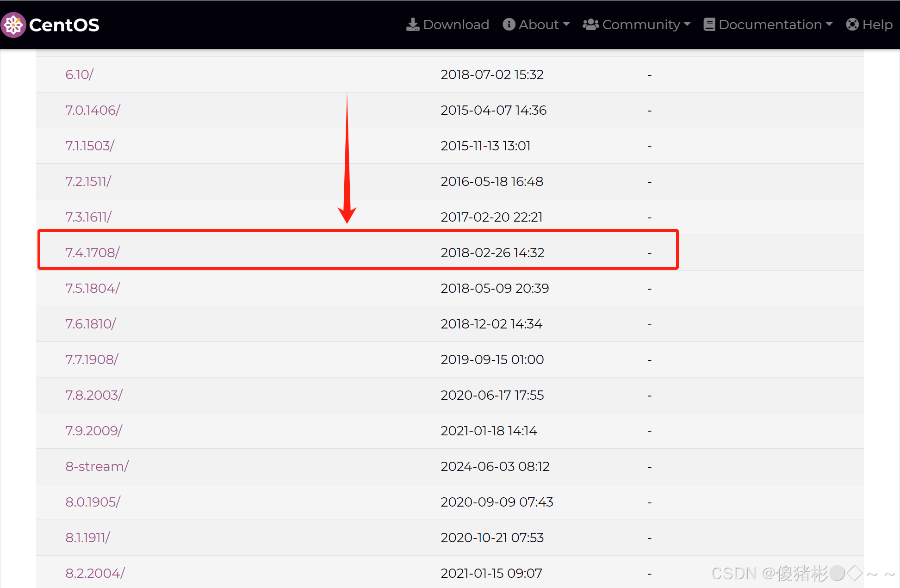Open the 7.6.1810/ release folder
900x588 pixels.
pos(90,324)
